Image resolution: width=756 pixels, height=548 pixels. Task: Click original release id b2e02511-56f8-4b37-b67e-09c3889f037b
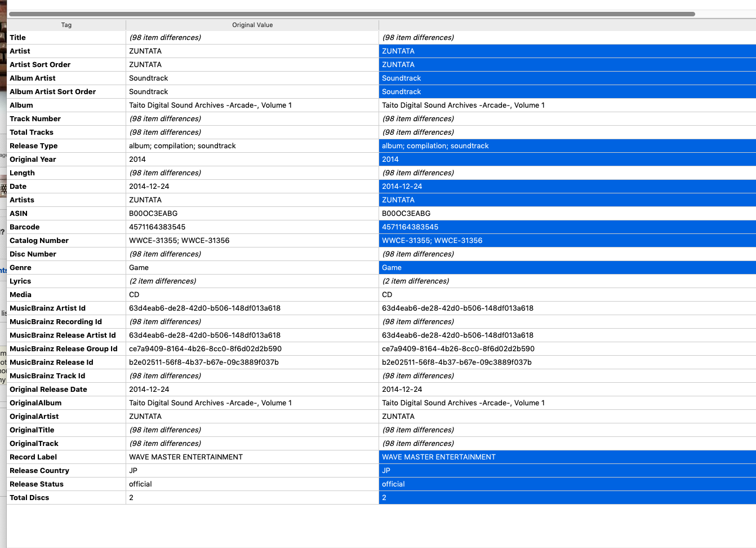point(204,363)
